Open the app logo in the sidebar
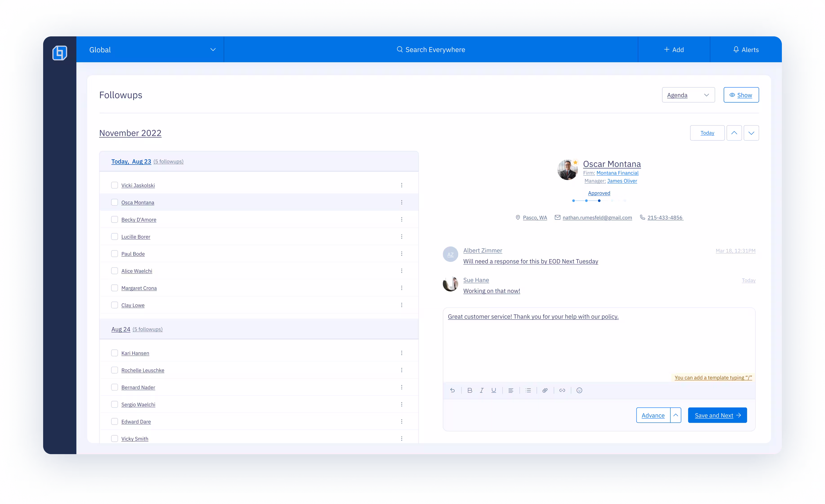 60,53
